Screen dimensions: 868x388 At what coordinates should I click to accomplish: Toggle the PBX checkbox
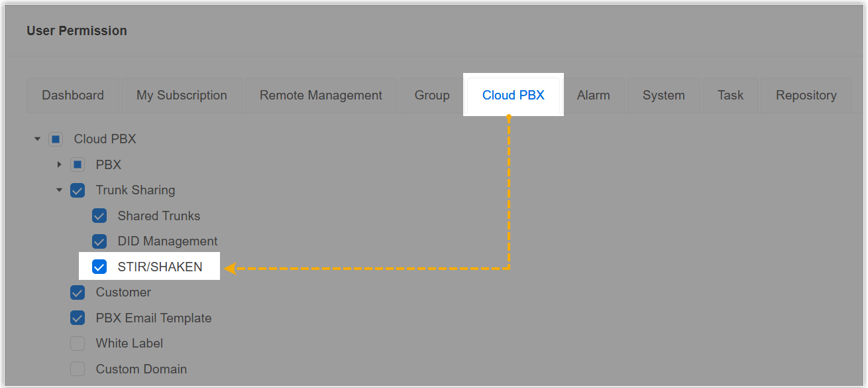pyautogui.click(x=78, y=164)
